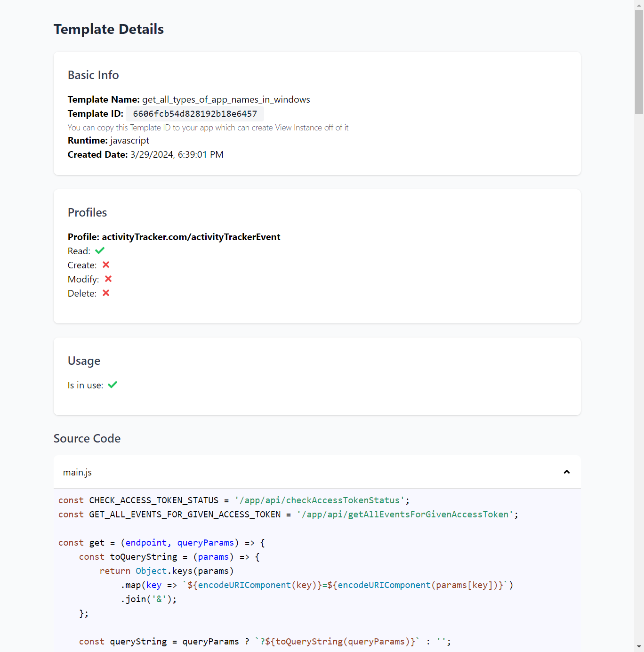Click the red Modify permission cross
This screenshot has width=644, height=652.
(x=108, y=279)
